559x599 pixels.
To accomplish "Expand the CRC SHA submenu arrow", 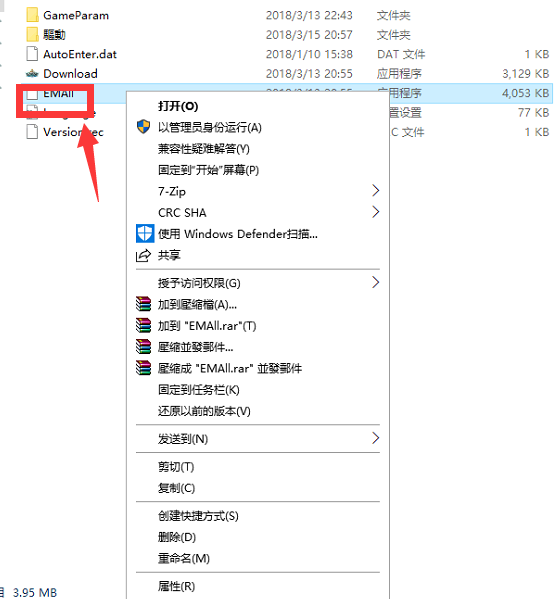I will 376,212.
